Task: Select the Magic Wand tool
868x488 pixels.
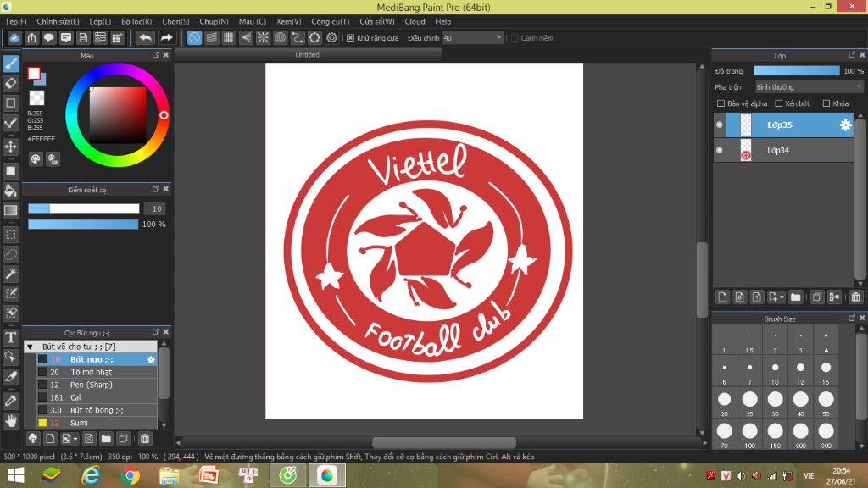Action: coord(11,274)
